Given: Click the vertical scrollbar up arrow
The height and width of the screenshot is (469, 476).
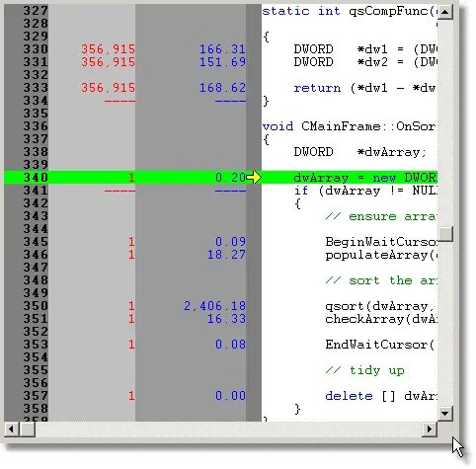Looking at the screenshot, I should click(x=445, y=12).
